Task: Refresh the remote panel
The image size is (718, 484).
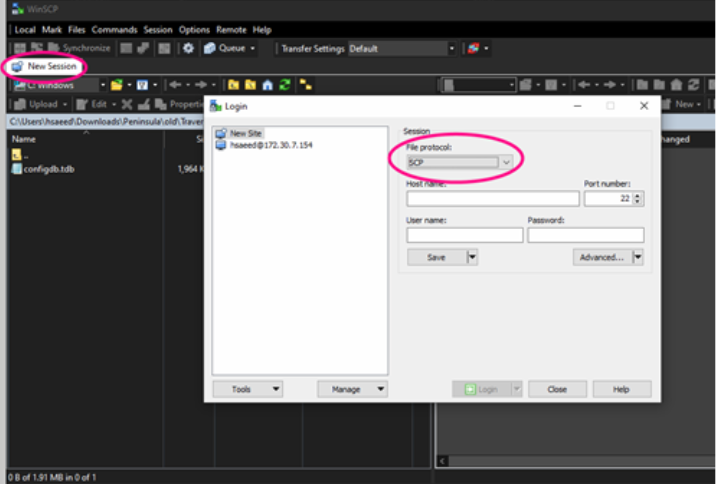Action: (694, 85)
